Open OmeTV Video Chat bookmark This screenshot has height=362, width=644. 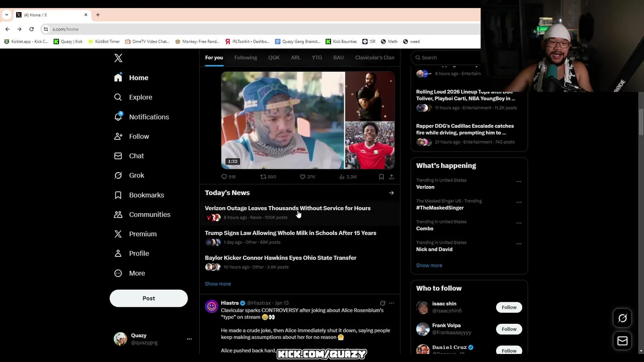coord(147,42)
